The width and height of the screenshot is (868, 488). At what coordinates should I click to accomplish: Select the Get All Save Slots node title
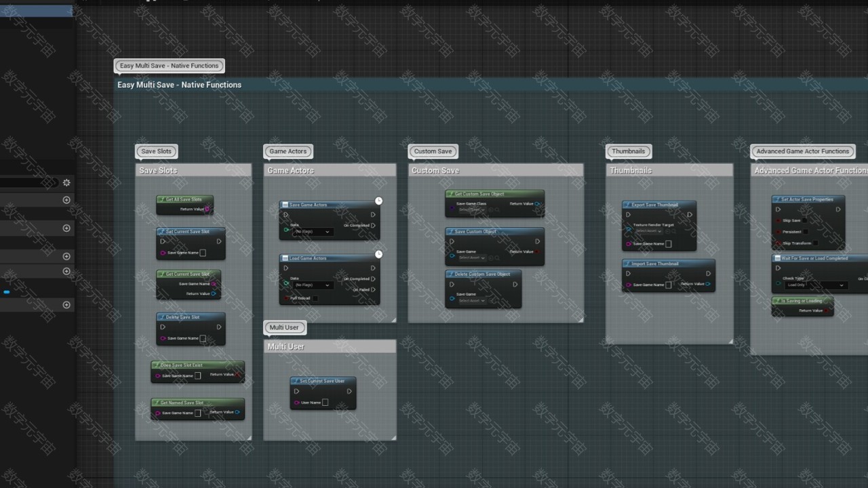184,199
